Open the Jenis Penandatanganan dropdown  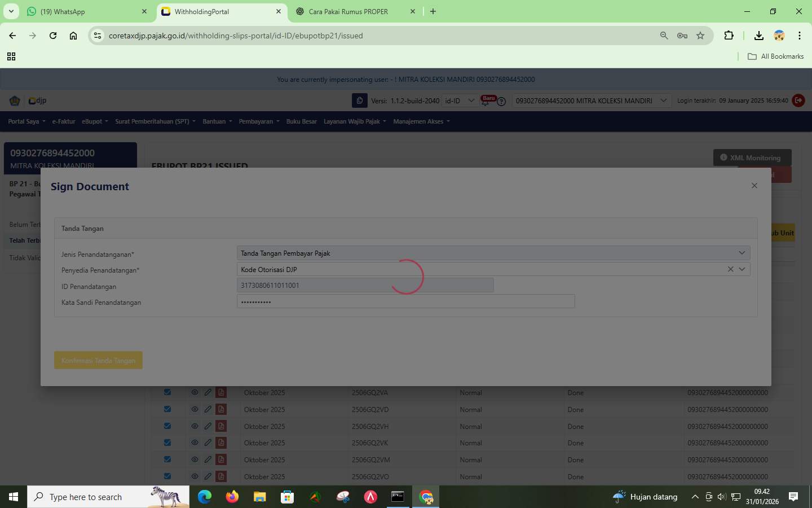tap(742, 252)
